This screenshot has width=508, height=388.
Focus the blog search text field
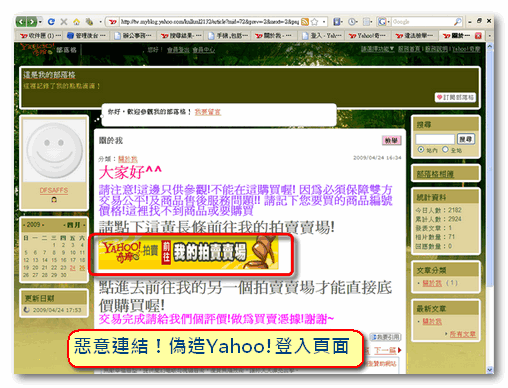435,139
